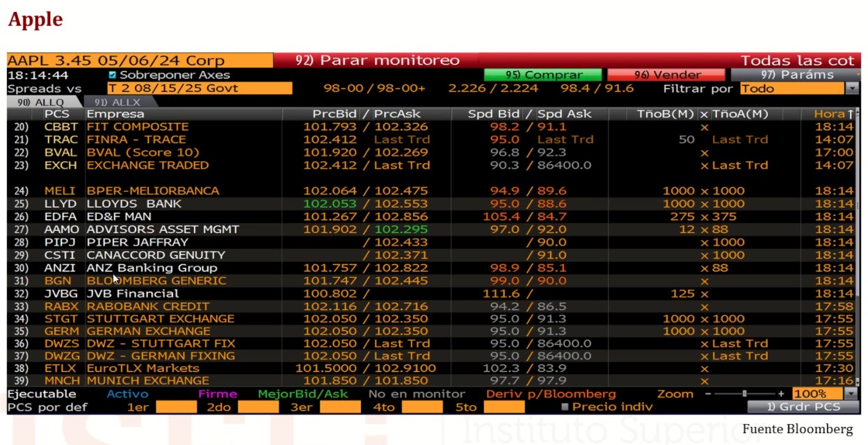This screenshot has width=868, height=445.
Task: Click the PCS column header
Action: (56, 114)
